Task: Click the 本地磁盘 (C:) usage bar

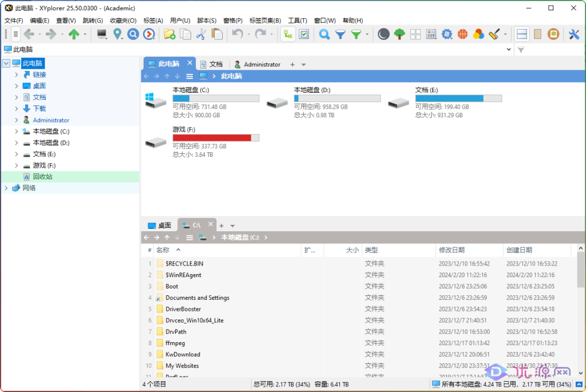Action: click(x=216, y=98)
